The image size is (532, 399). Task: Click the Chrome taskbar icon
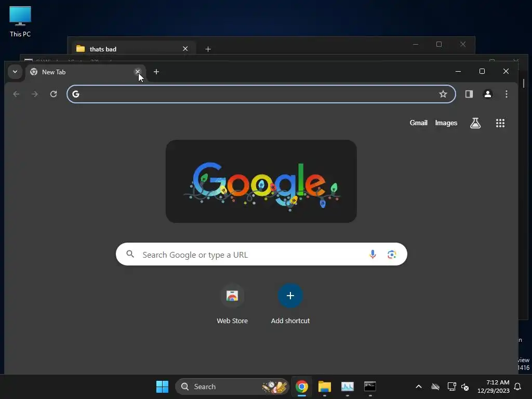point(302,387)
